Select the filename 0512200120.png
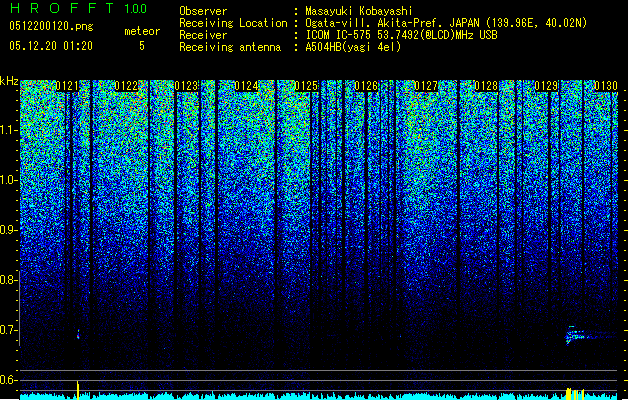Screen dimensions: 629x400 point(51,26)
